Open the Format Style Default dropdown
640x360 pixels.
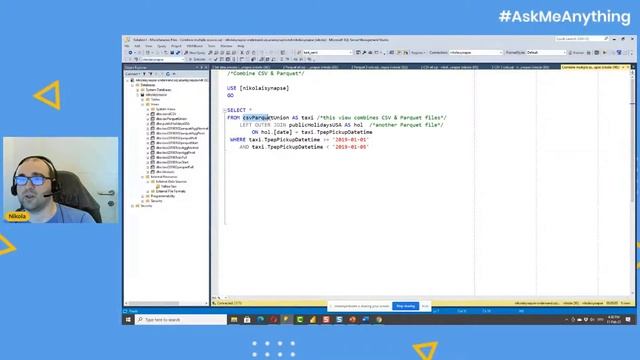(x=546, y=53)
